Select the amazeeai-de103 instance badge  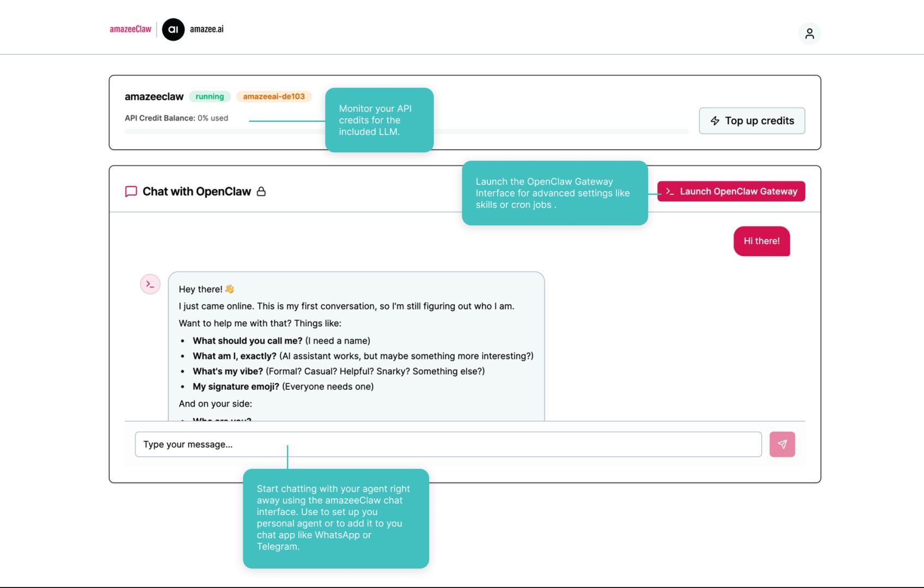tap(274, 96)
